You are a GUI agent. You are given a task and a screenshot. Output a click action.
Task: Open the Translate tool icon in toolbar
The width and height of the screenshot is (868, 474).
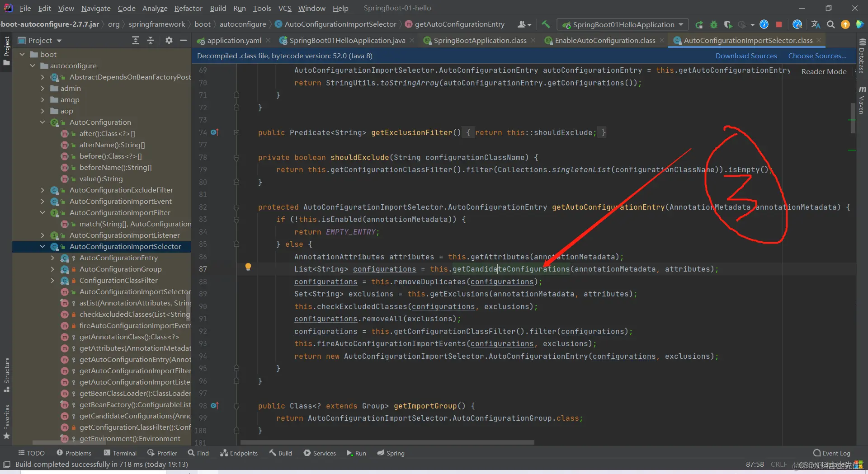[x=816, y=24]
